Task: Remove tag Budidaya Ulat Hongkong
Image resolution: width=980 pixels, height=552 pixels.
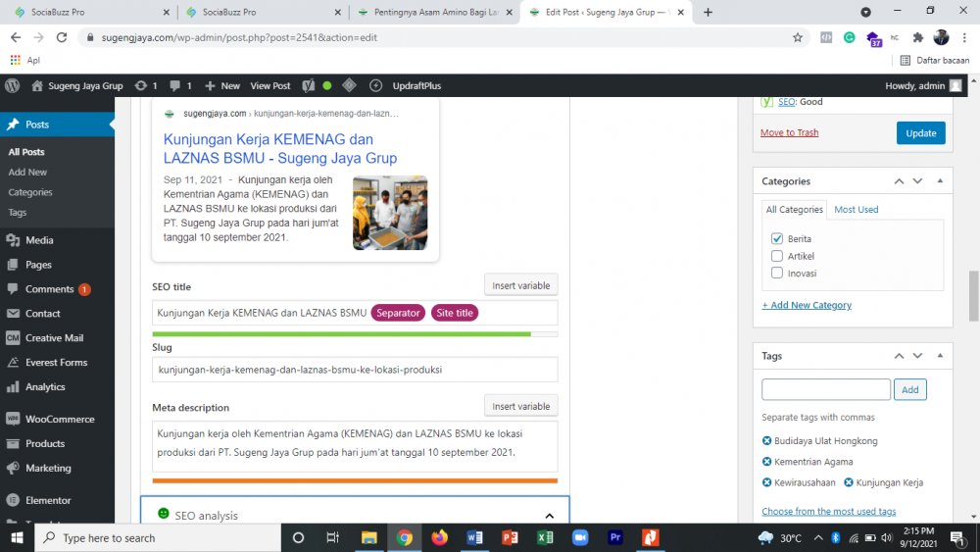Action: [767, 441]
